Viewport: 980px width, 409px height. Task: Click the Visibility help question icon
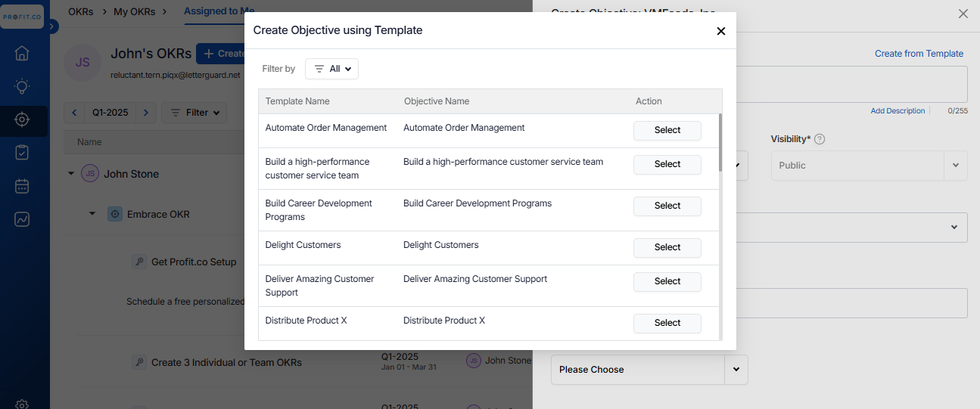click(820, 139)
